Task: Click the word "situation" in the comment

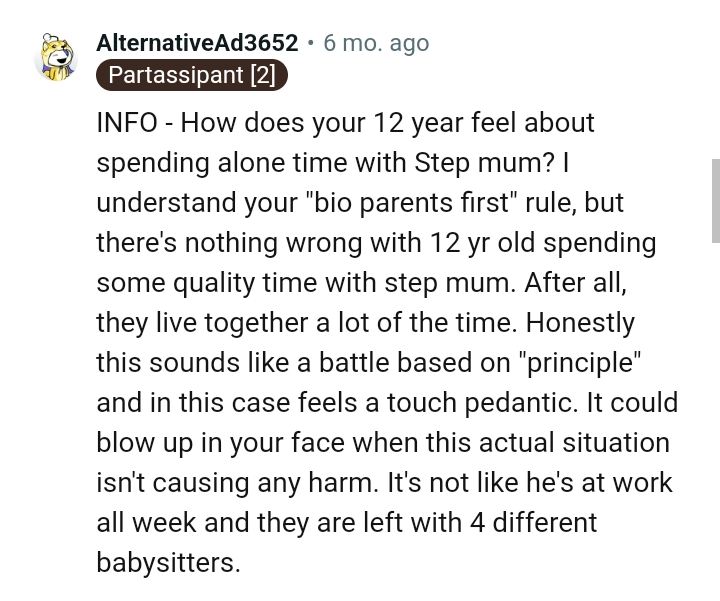Action: (616, 443)
